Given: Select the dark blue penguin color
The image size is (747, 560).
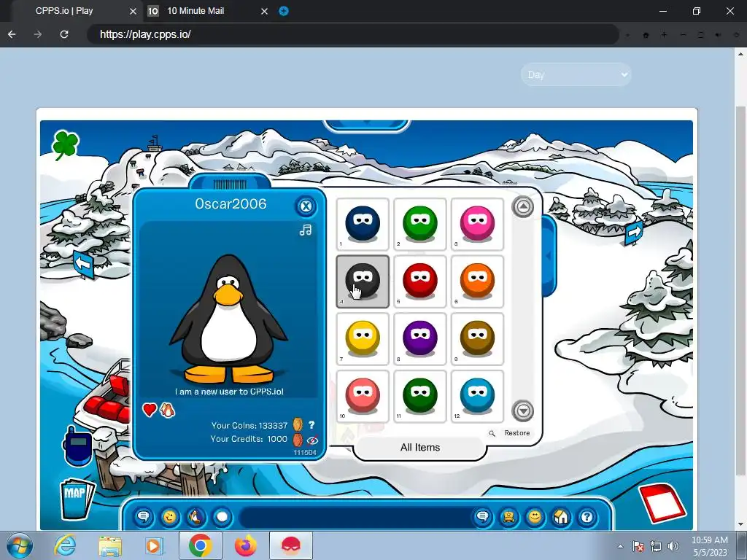Looking at the screenshot, I should [x=363, y=225].
